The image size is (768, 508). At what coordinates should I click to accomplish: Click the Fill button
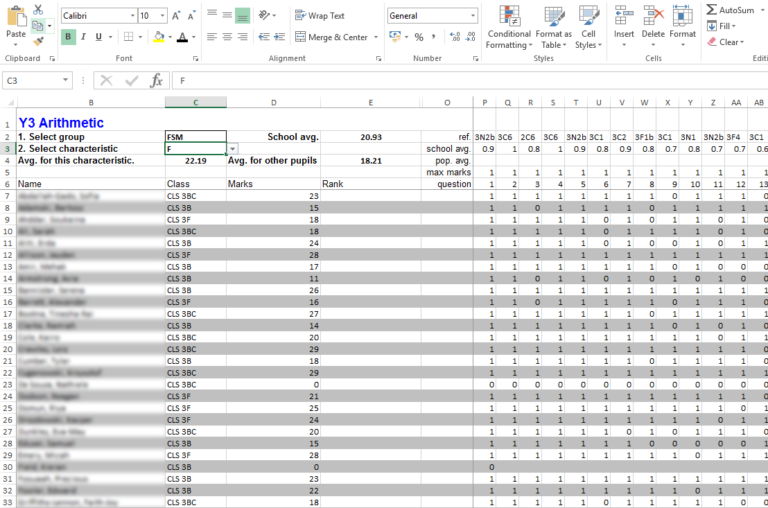721,26
